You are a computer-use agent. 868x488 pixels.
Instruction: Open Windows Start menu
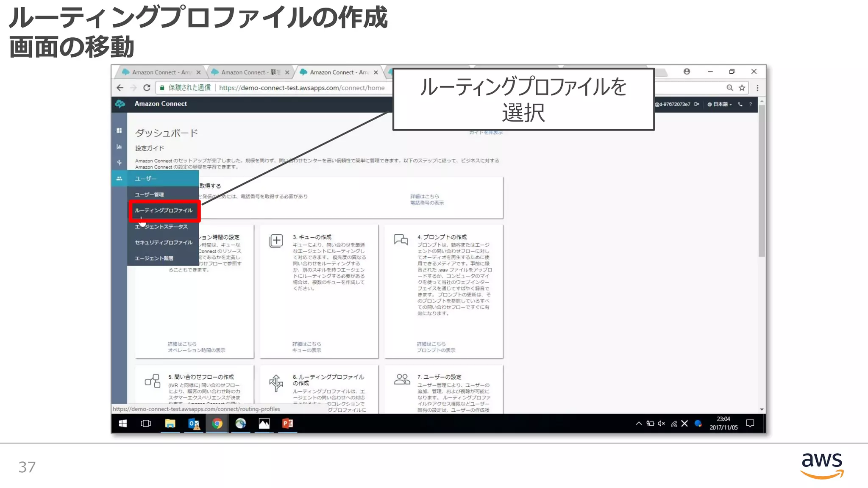pyautogui.click(x=123, y=423)
